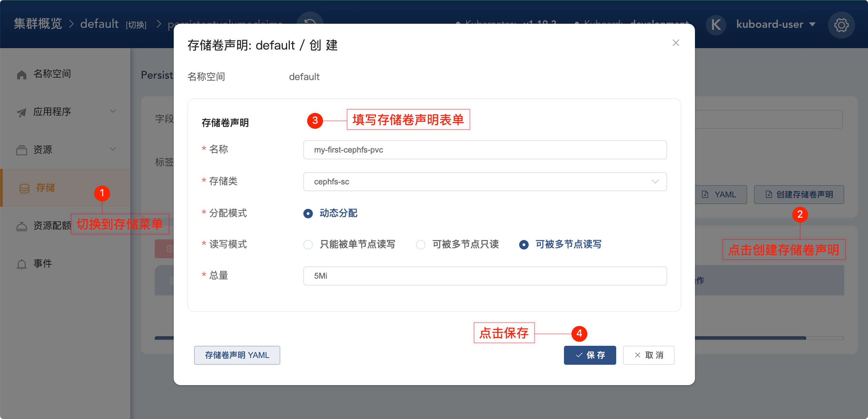Close the dialog with the X icon
868x419 pixels.
676,43
